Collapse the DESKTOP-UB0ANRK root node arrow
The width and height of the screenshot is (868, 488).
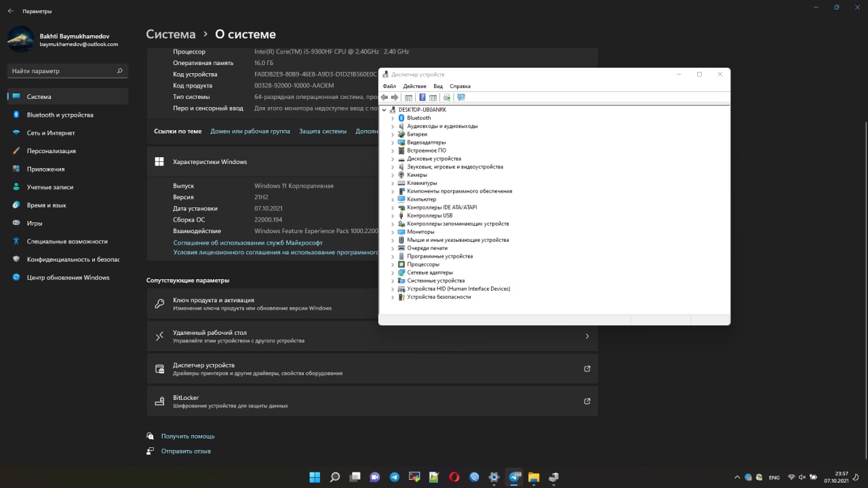[384, 110]
